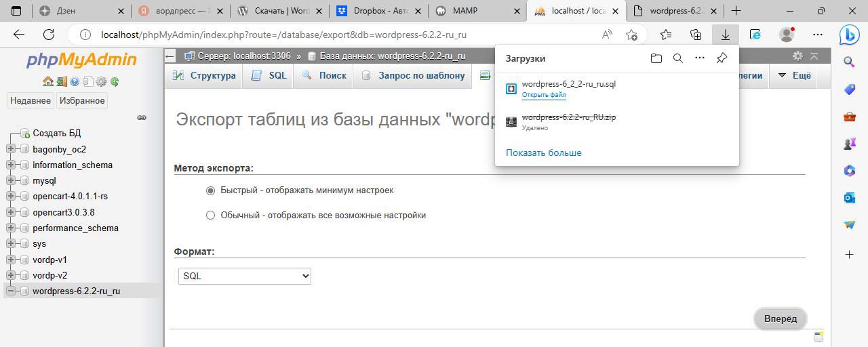Viewport: 868px width, 347px height.
Task: Click the log out door icon
Action: pos(61,81)
